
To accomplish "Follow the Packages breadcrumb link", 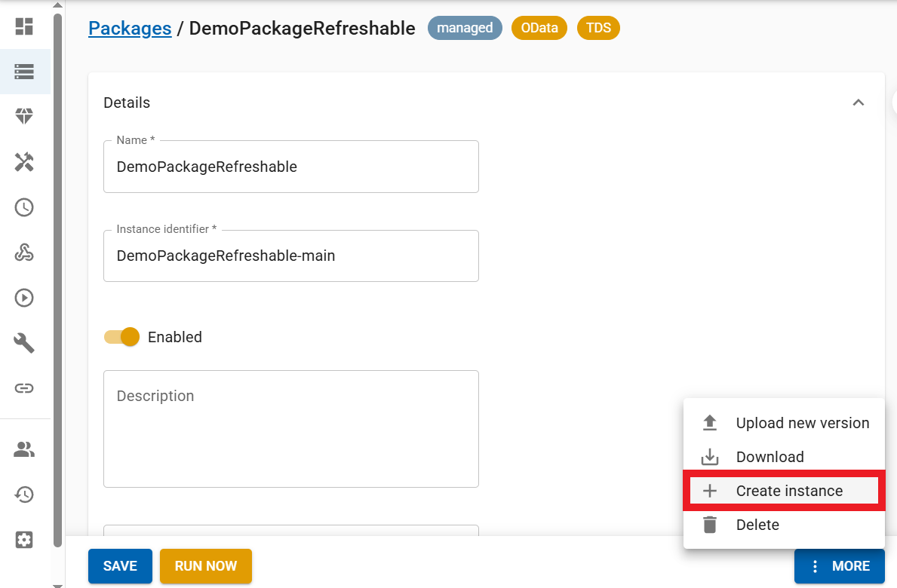I will coord(130,29).
